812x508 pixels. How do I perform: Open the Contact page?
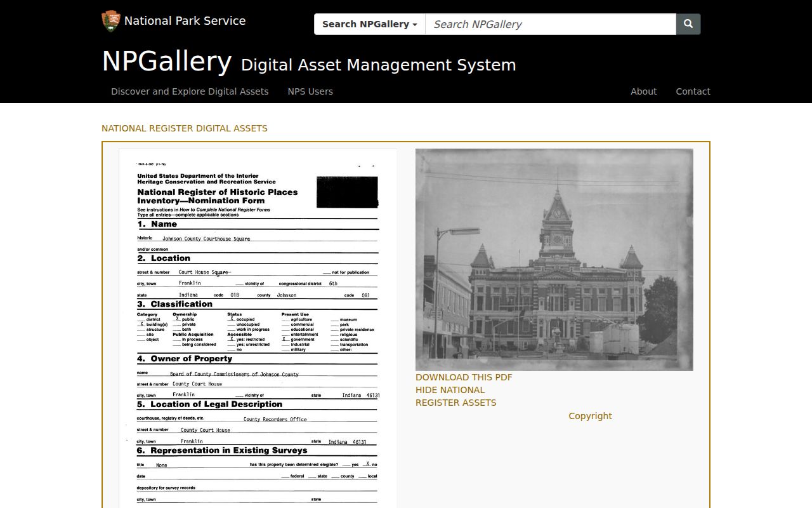tap(693, 91)
